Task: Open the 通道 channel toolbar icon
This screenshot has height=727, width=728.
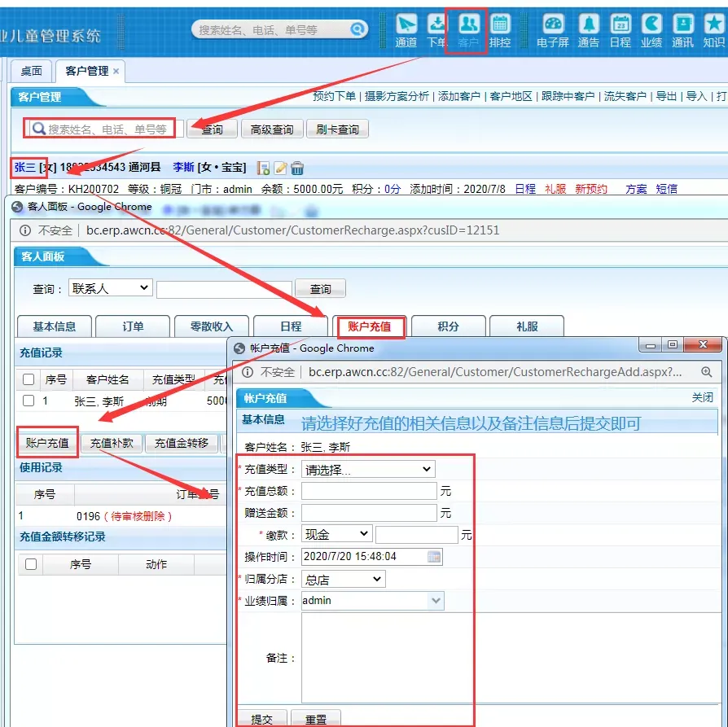Action: [406, 29]
